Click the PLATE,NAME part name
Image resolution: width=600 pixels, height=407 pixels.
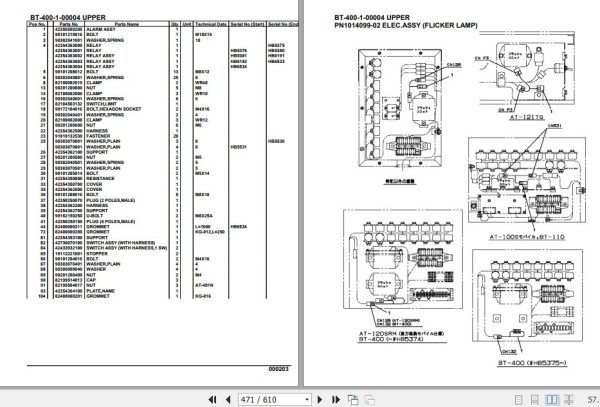tap(100, 291)
